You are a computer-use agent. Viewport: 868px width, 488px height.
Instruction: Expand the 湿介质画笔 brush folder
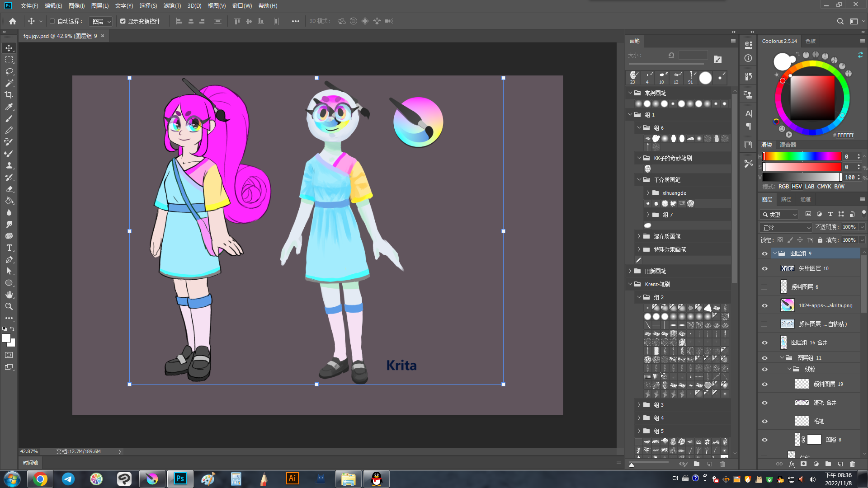(639, 236)
